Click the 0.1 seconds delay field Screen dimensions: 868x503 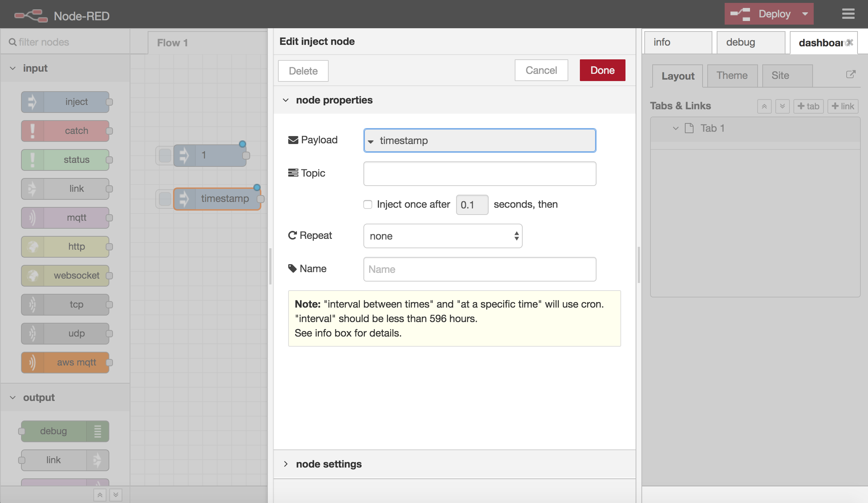(x=472, y=205)
